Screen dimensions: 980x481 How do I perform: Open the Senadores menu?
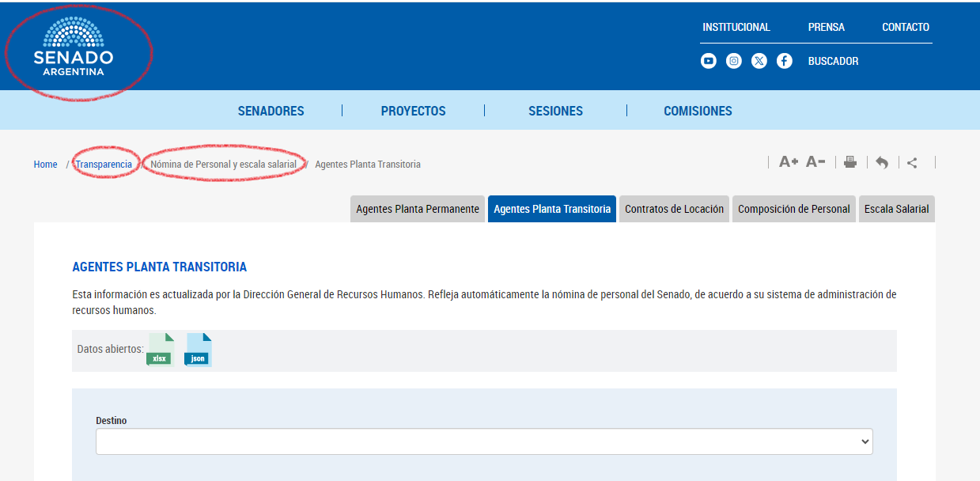coord(271,111)
